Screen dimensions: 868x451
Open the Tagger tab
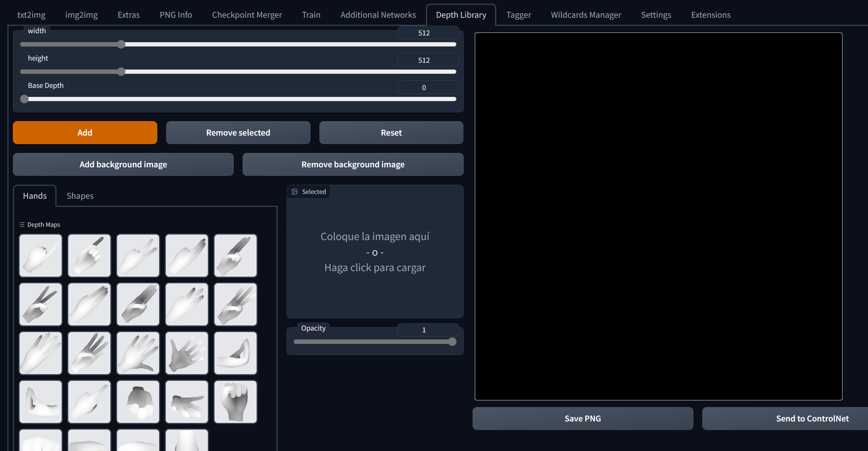coord(518,15)
